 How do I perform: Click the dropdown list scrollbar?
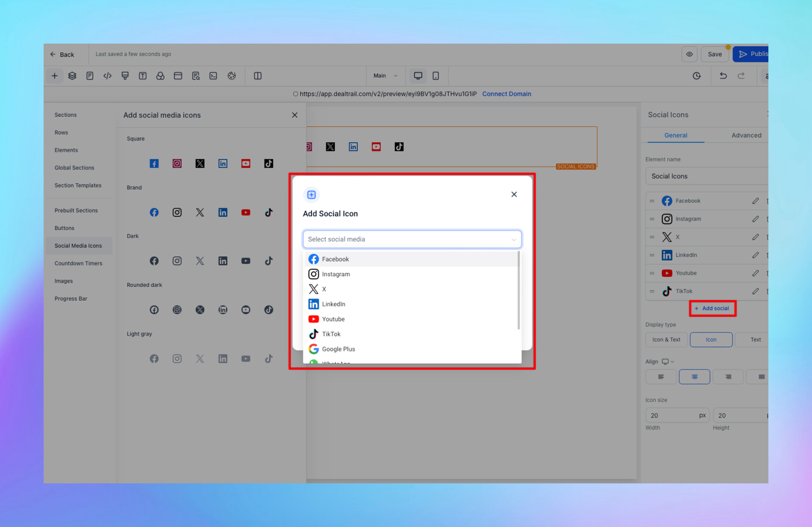point(519,290)
